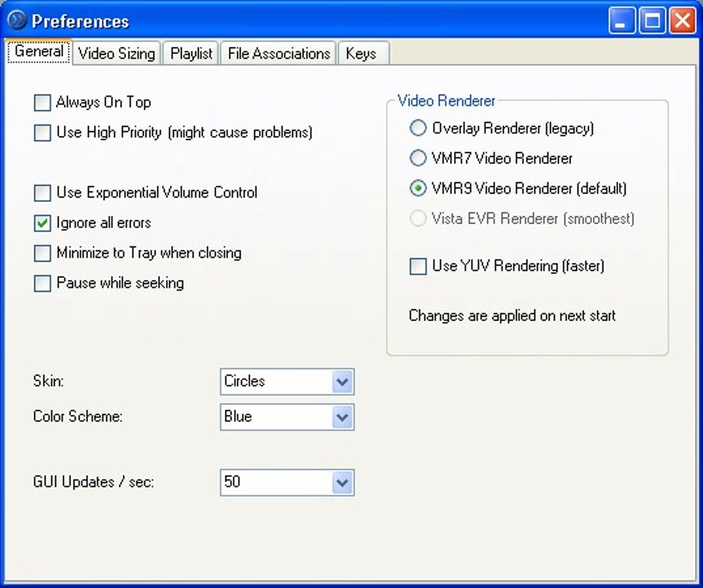
Task: Enable Always On Top checkbox
Action: click(x=42, y=102)
